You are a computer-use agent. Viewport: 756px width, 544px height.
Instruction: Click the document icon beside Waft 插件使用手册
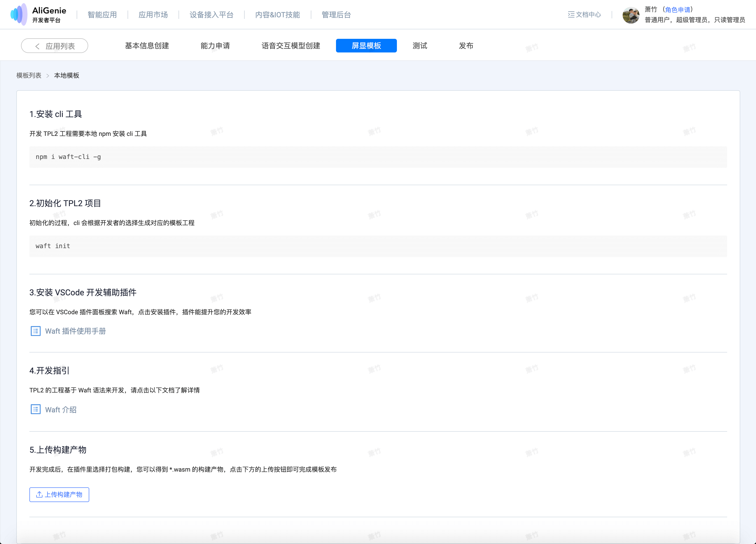pyautogui.click(x=36, y=331)
